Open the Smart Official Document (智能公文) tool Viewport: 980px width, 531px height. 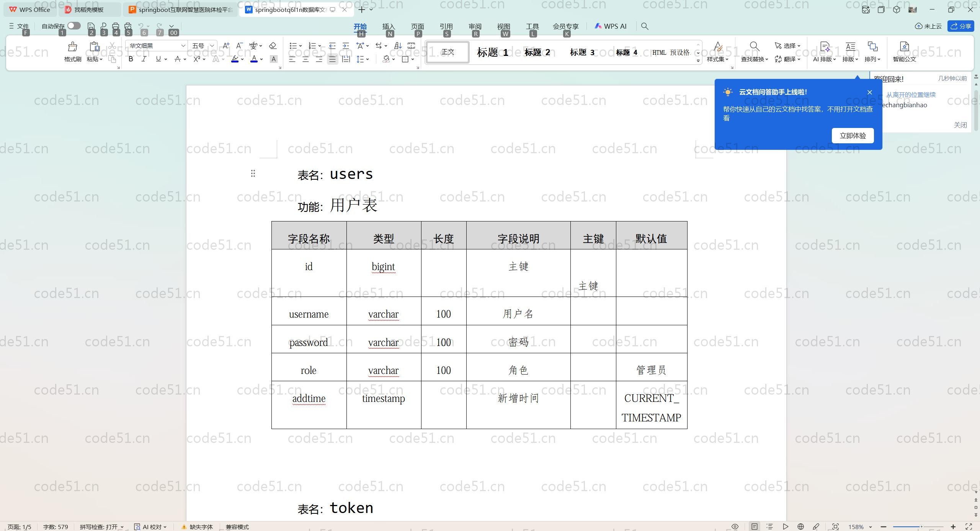[x=904, y=47]
